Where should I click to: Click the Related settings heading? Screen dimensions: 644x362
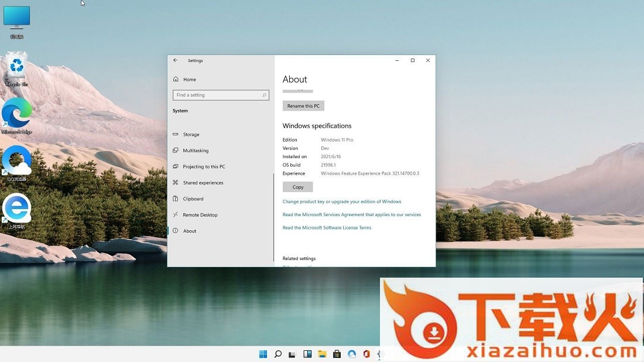[x=299, y=258]
